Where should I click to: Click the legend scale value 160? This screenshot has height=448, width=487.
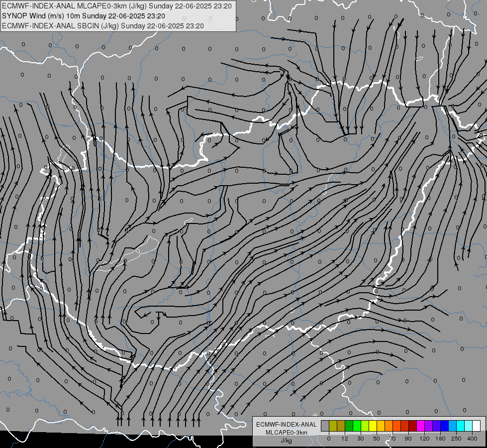pyautogui.click(x=440, y=439)
